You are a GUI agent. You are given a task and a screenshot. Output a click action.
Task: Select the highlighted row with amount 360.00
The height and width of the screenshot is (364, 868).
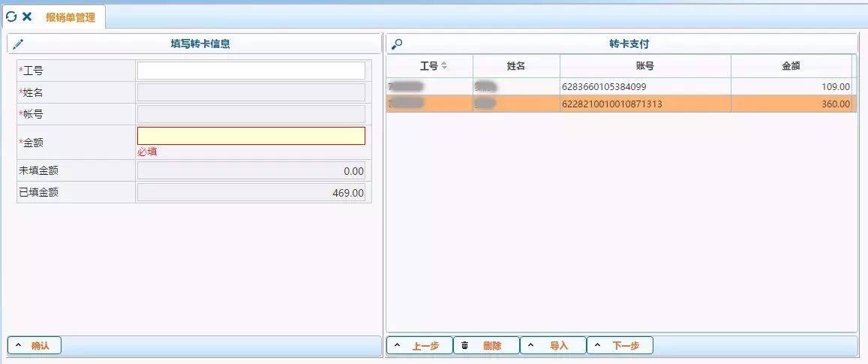point(620,104)
